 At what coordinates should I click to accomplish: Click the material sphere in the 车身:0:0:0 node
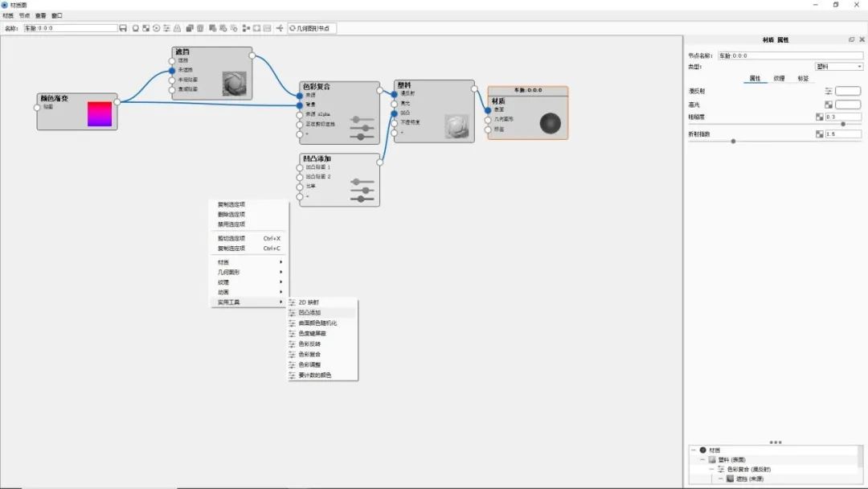point(551,122)
